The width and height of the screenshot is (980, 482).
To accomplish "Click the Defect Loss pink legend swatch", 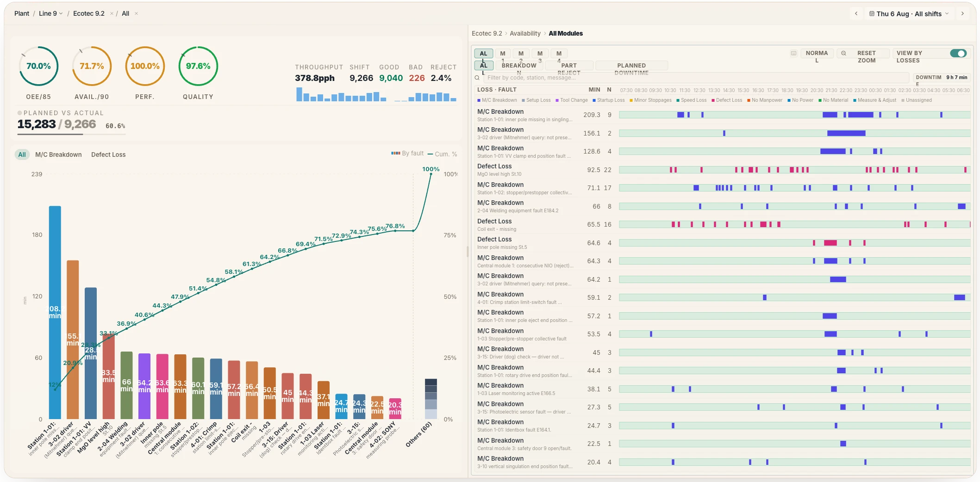I will (x=713, y=100).
